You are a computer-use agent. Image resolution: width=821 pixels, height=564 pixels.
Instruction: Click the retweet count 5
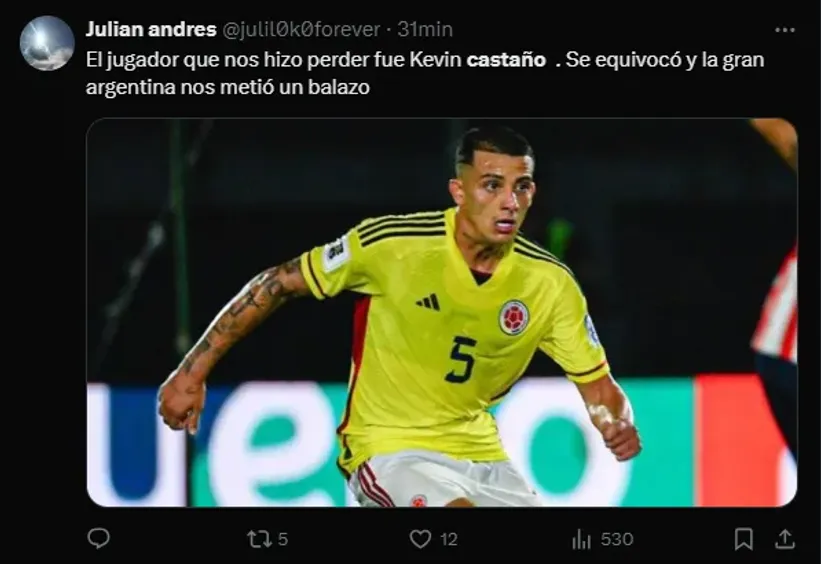point(283,539)
